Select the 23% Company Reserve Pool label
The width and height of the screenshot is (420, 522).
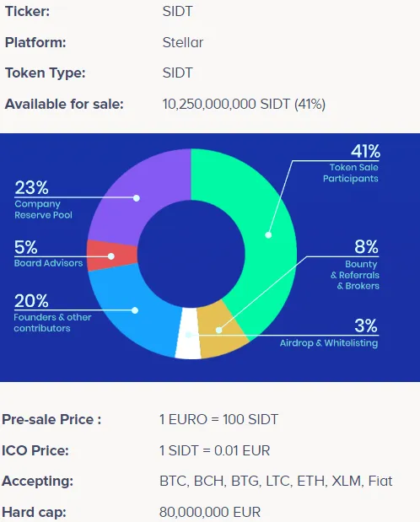coord(43,199)
